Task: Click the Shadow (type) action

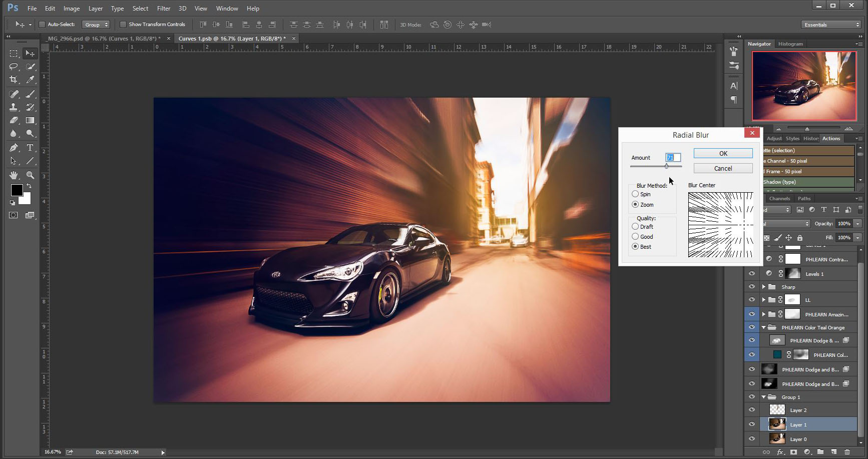Action: click(x=808, y=182)
